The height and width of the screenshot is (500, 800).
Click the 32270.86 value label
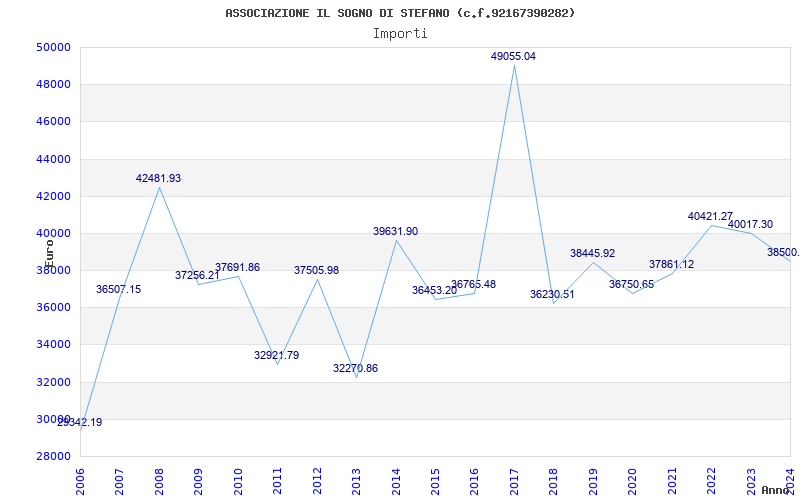tap(356, 368)
